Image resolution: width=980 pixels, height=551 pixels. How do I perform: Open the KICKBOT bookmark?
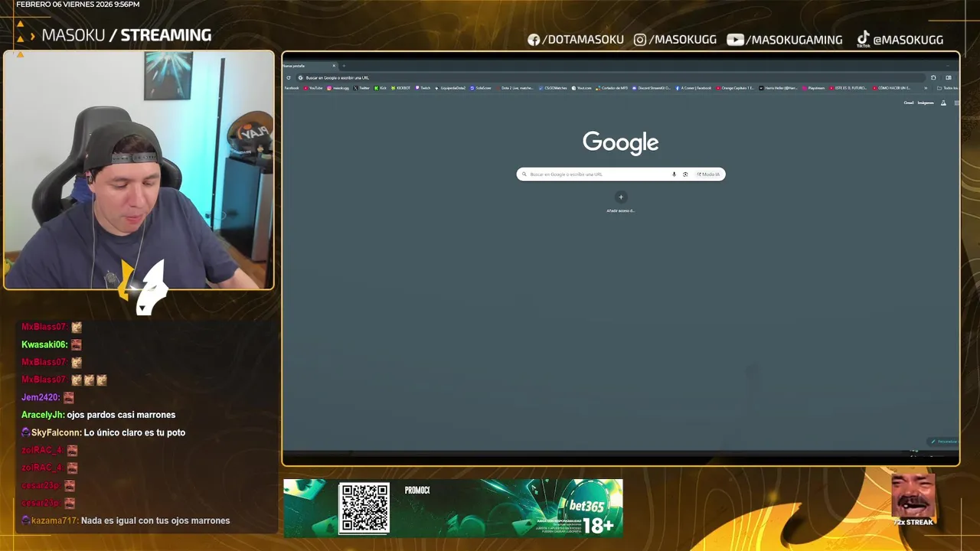(400, 88)
